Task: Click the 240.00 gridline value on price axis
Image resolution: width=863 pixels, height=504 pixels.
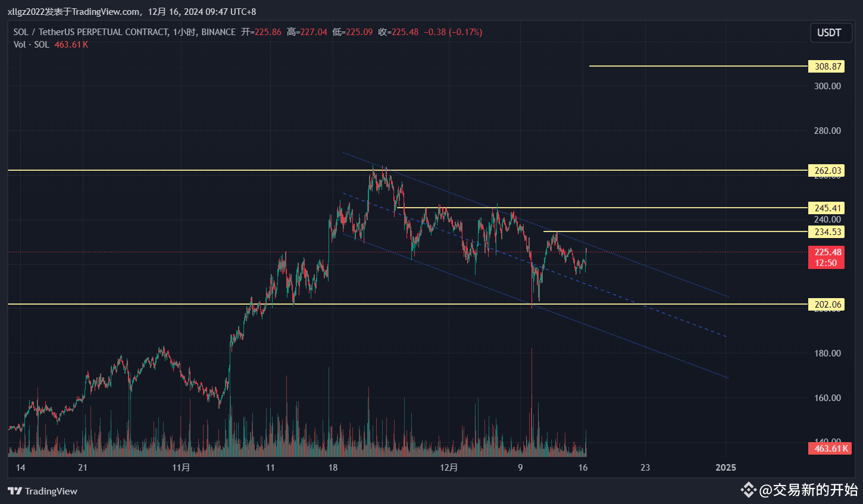Action: tap(827, 219)
